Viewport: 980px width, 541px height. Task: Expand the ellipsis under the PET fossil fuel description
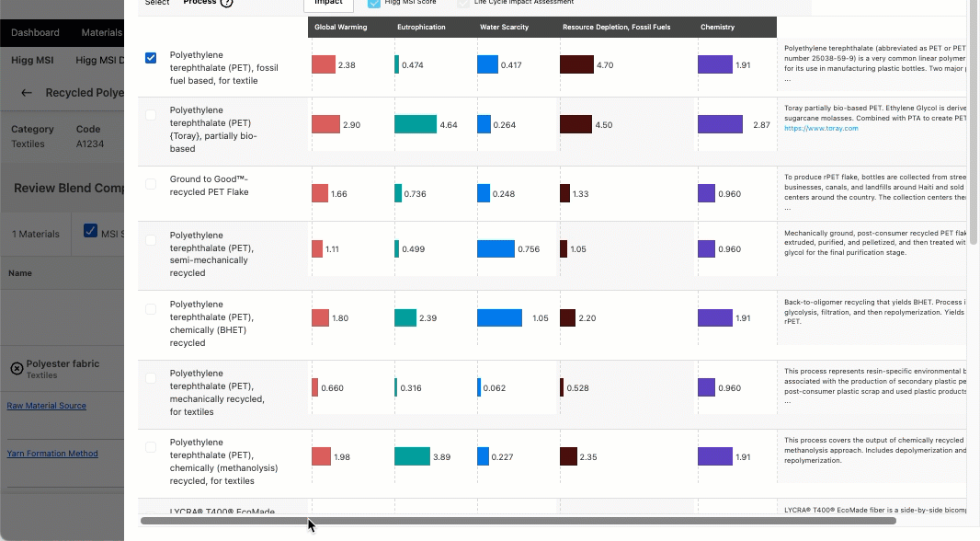pyautogui.click(x=788, y=79)
